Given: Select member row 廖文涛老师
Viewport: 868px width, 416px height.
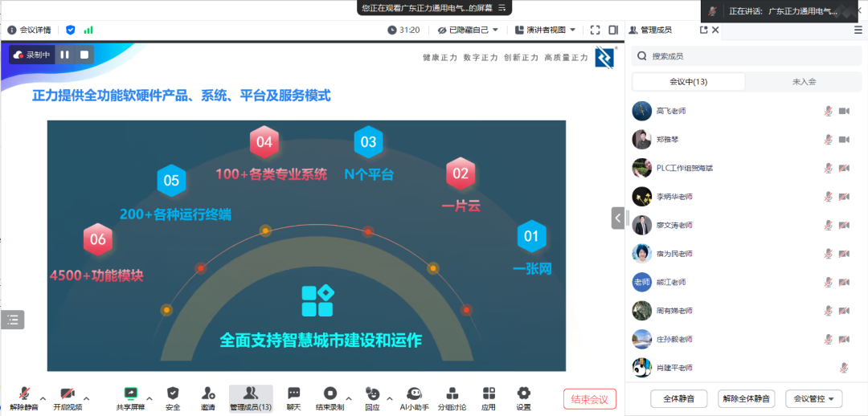Looking at the screenshot, I should tap(746, 225).
